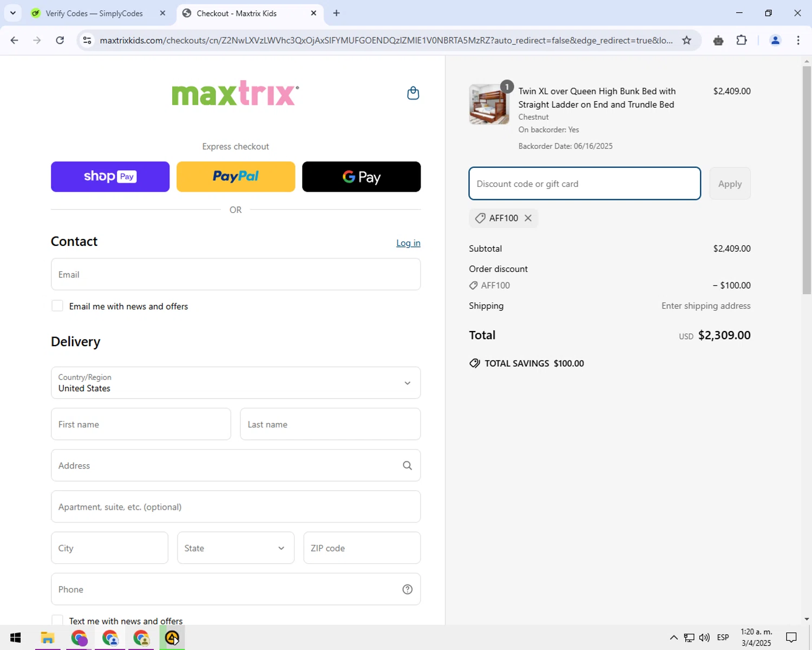Click the maxtrix logo

click(x=235, y=93)
